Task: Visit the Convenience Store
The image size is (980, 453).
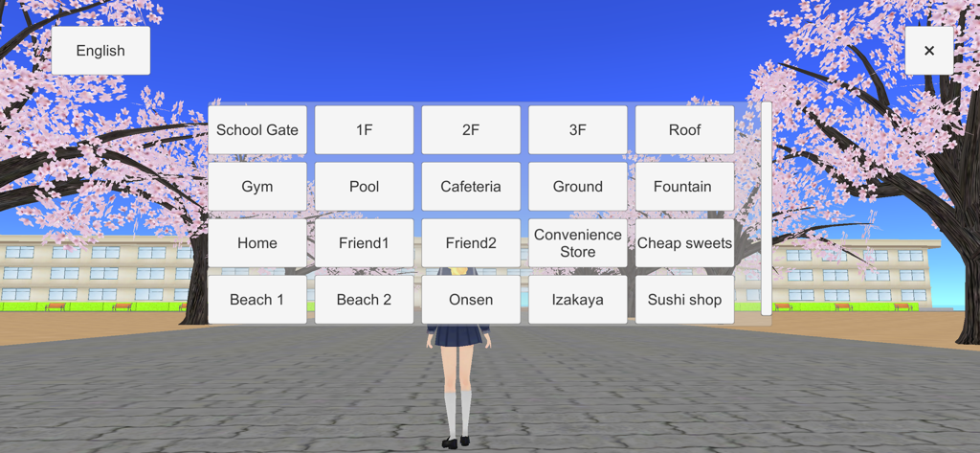Action: pos(578,243)
